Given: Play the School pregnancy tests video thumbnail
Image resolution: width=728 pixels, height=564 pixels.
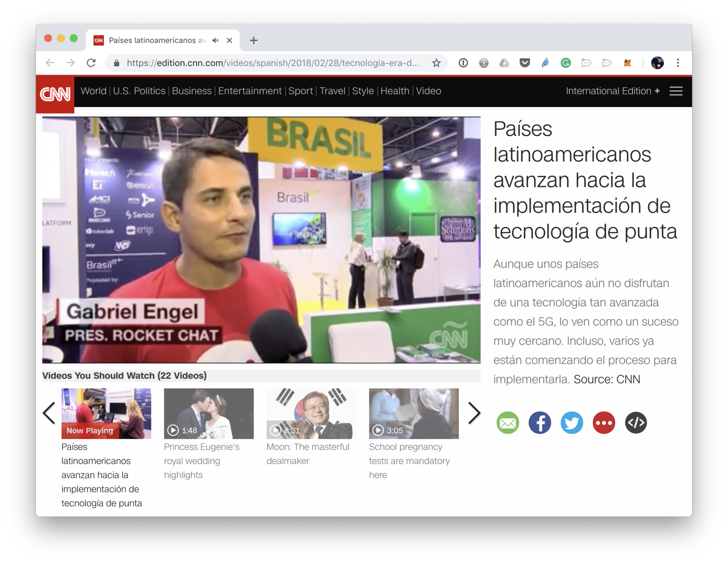Looking at the screenshot, I should [x=414, y=413].
